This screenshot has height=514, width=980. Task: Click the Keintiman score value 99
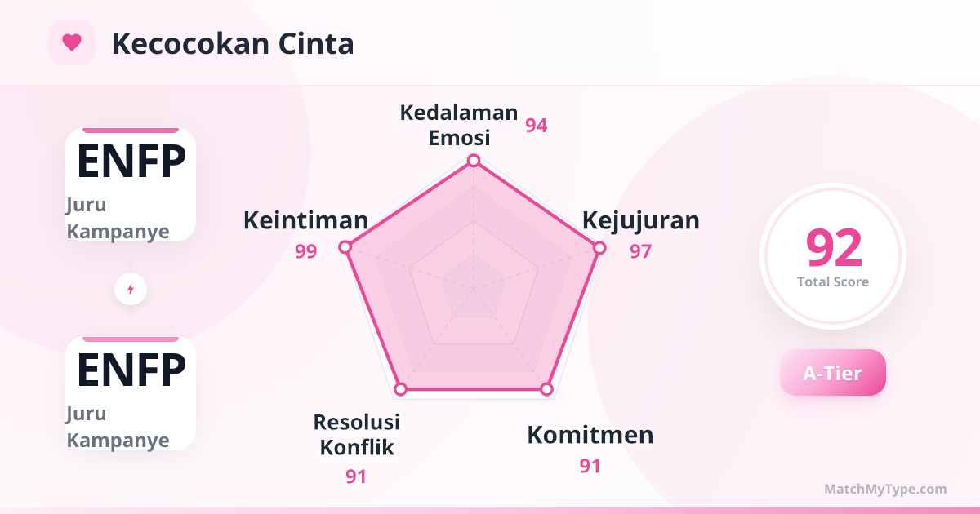pos(306,251)
